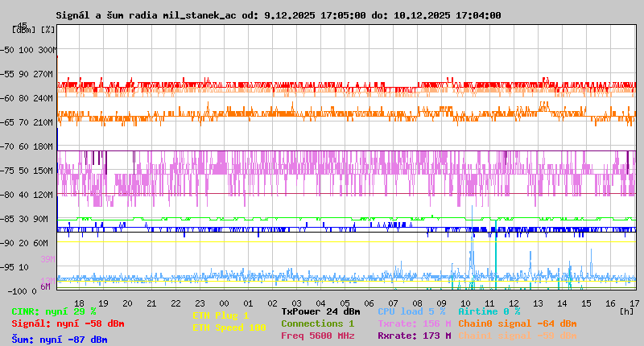The width and height of the screenshot is (644, 346).
Task: Click the '-50 100 300M' y-axis label
Action: point(28,50)
